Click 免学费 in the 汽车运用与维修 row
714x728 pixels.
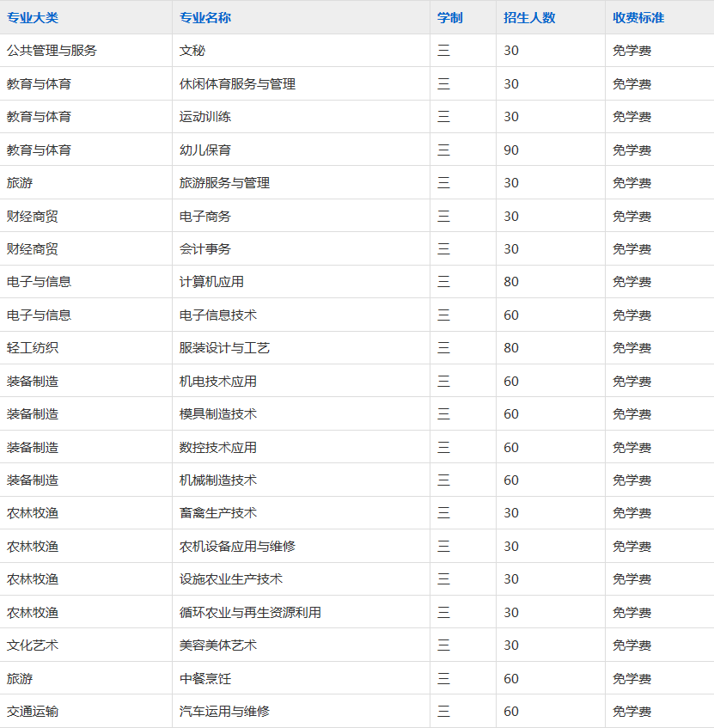click(x=632, y=712)
